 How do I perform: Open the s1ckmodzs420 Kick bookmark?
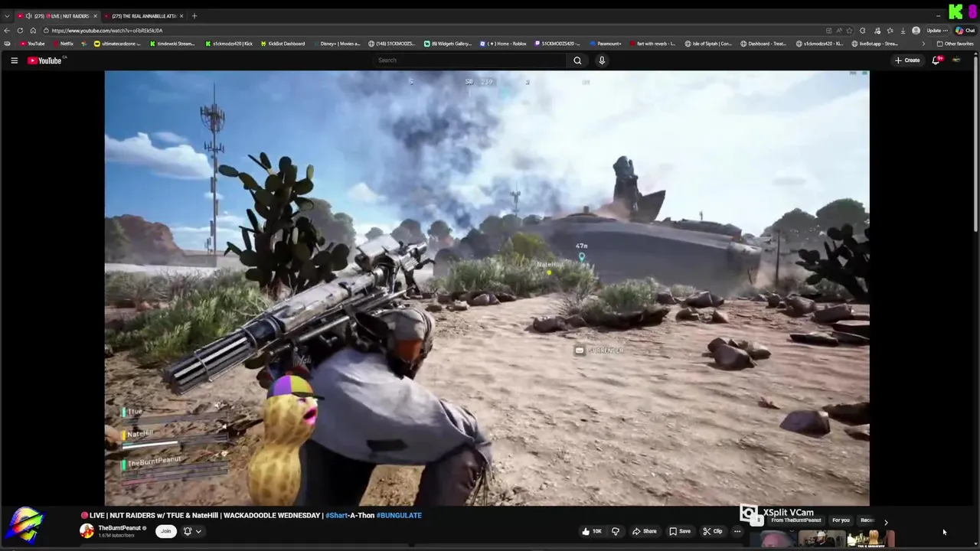(x=228, y=44)
